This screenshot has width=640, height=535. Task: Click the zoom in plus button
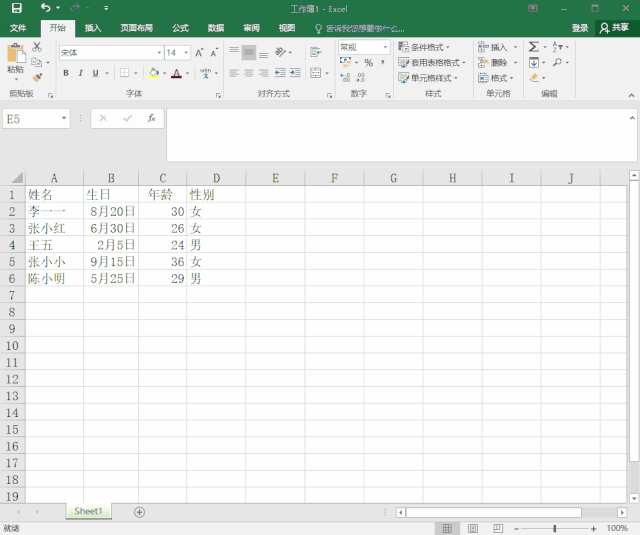coord(593,528)
